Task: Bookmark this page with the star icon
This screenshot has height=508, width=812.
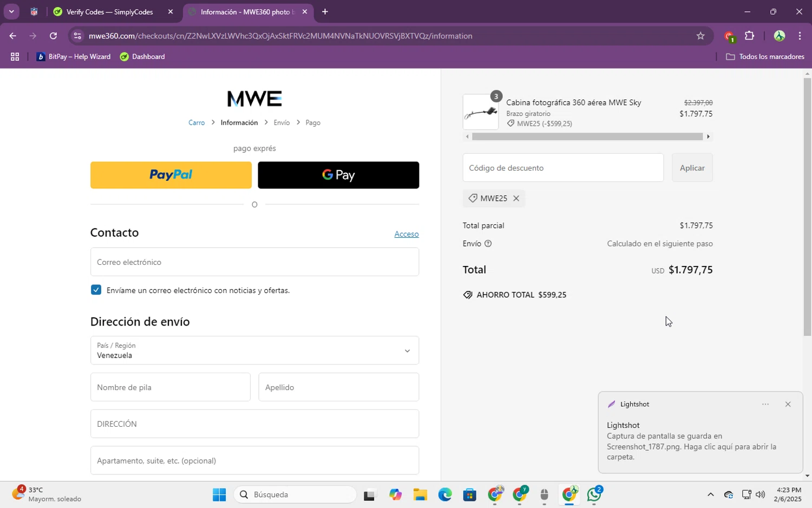Action: (700, 36)
